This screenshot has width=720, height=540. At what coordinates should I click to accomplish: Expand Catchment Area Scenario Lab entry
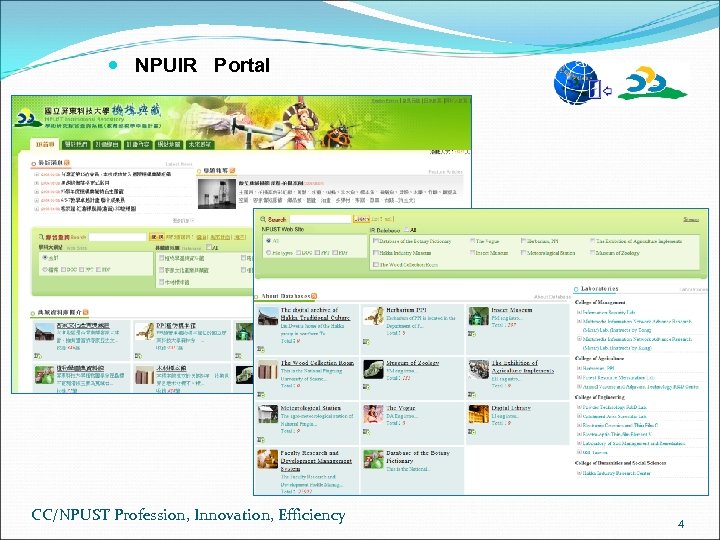click(x=579, y=416)
